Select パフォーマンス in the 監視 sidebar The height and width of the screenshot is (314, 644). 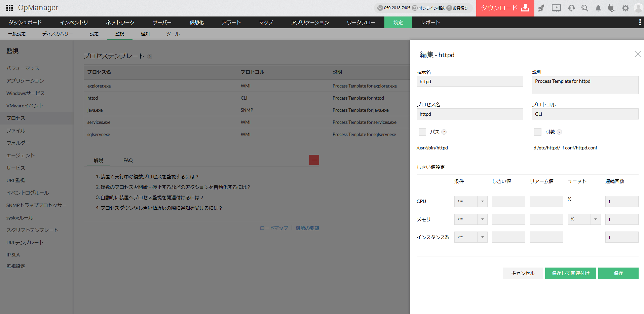[x=23, y=68]
